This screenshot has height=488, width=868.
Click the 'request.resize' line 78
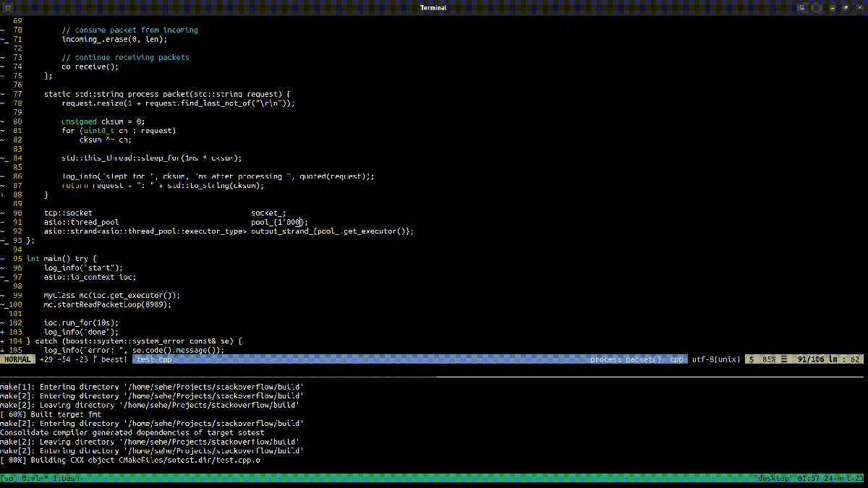pos(178,103)
